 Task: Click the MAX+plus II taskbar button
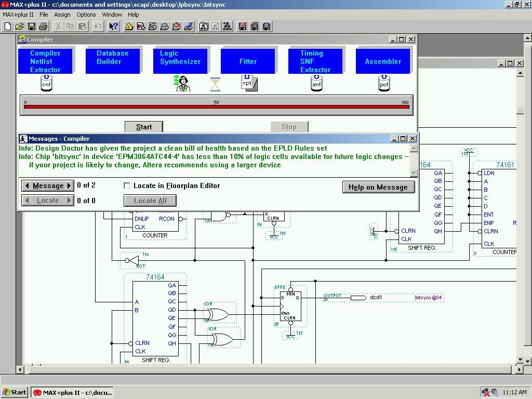(73, 393)
